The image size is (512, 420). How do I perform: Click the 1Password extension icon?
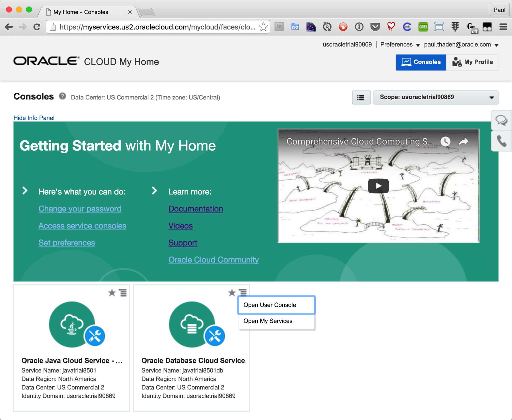pyautogui.click(x=359, y=27)
